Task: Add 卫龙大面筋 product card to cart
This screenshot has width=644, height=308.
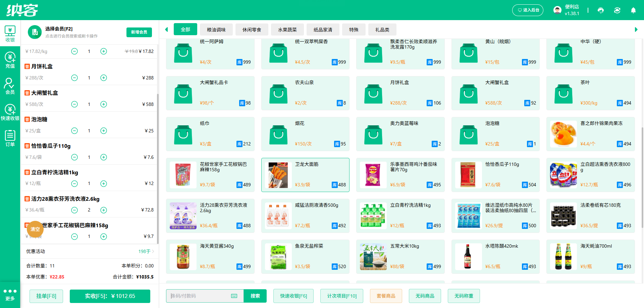Action: (x=305, y=175)
